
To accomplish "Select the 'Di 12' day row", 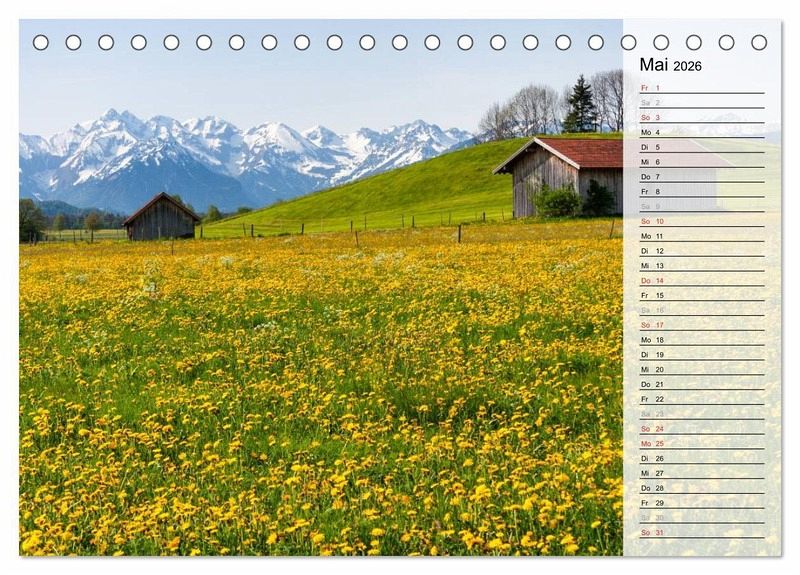I will coord(702,251).
